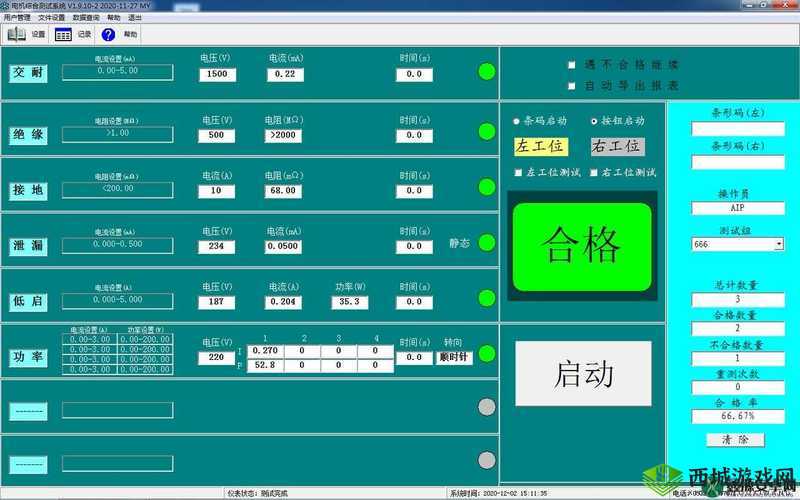The image size is (800, 500).
Task: Click the 设置 toolbar label
Action: (38, 35)
